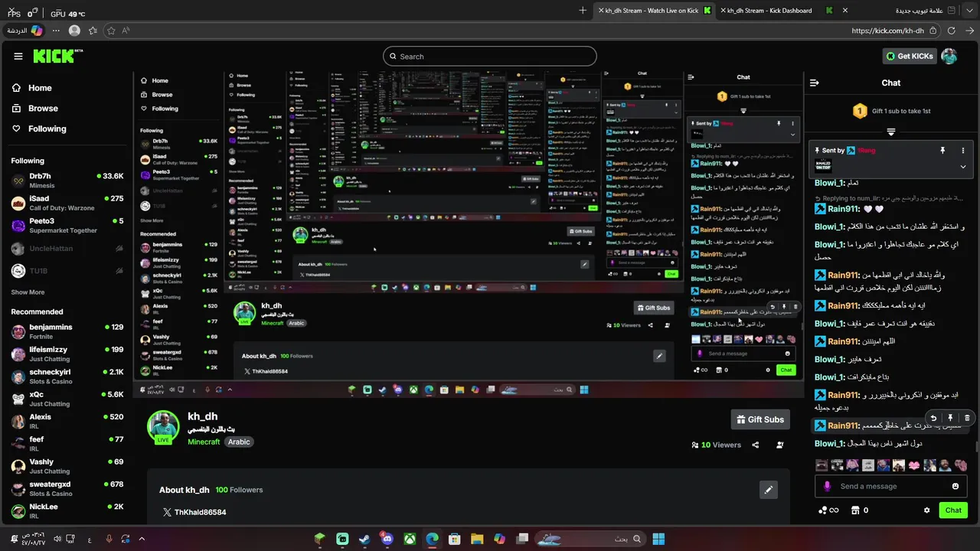
Task: Open chat settings gear
Action: (926, 510)
